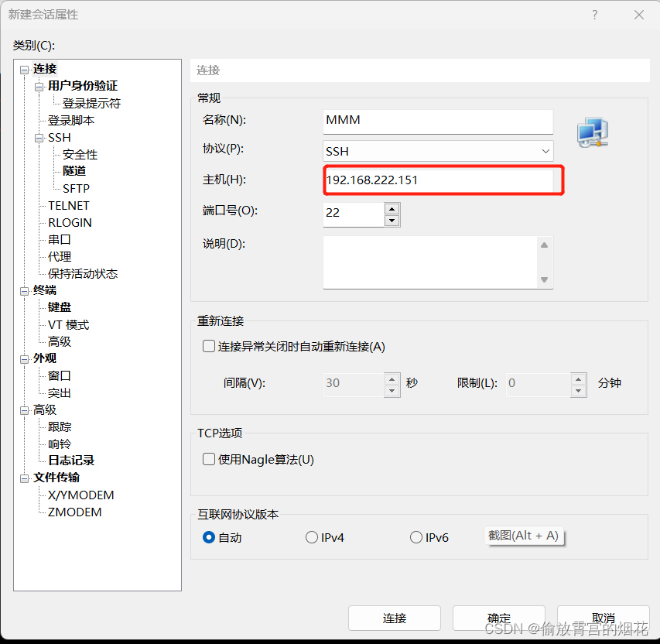660x644 pixels.
Task: Select 终端 tree item
Action: (x=45, y=290)
